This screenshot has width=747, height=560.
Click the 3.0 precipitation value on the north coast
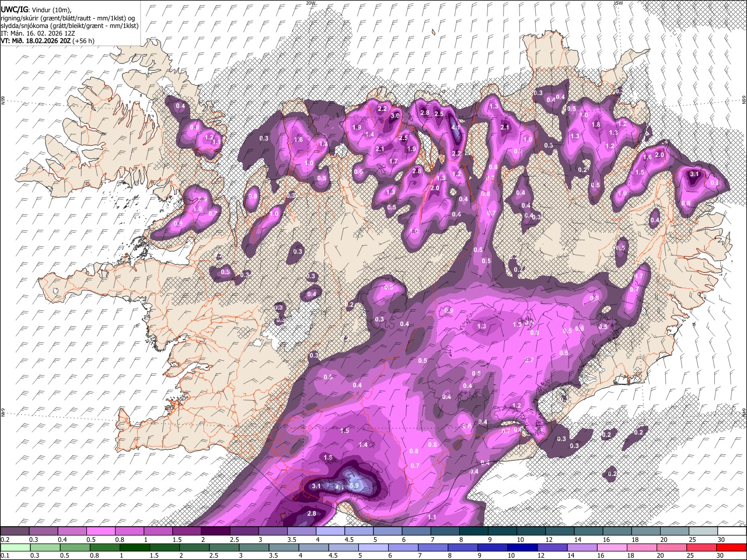tap(395, 116)
